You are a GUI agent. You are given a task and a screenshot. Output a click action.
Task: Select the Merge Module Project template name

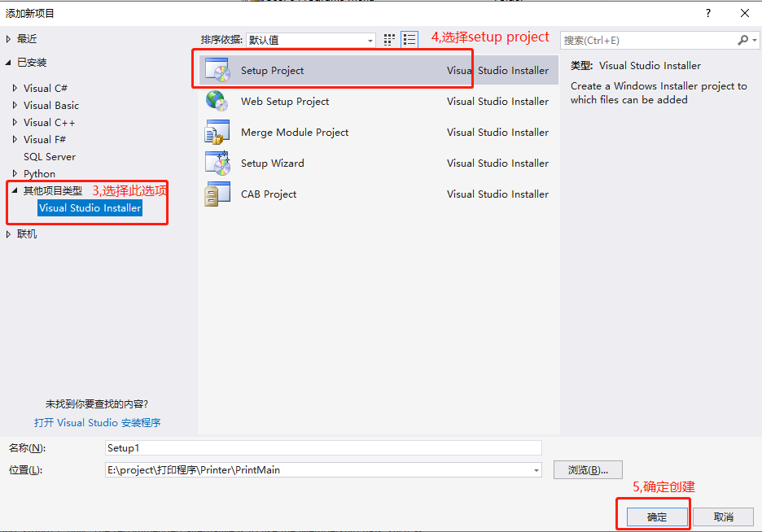click(x=295, y=133)
